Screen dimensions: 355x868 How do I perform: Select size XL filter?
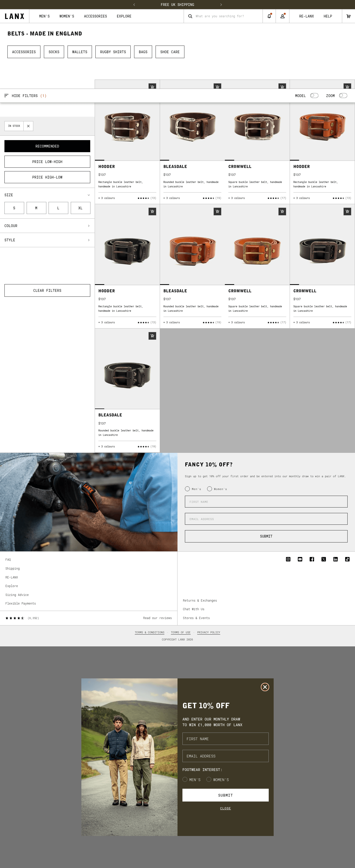(x=80, y=208)
